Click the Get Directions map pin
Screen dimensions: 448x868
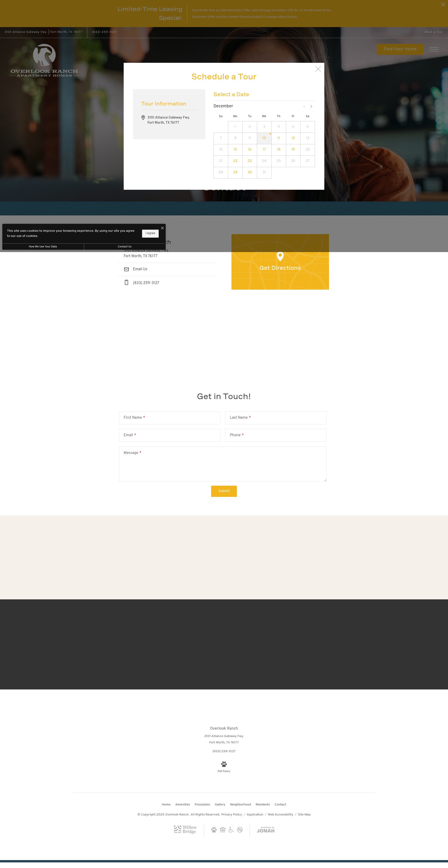[x=280, y=256]
